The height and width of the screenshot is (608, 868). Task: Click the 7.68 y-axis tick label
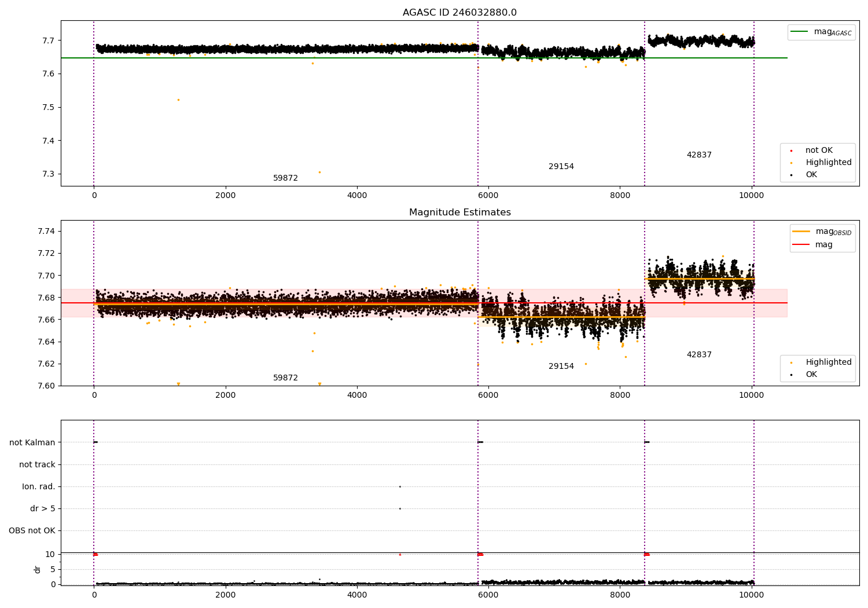coord(46,298)
